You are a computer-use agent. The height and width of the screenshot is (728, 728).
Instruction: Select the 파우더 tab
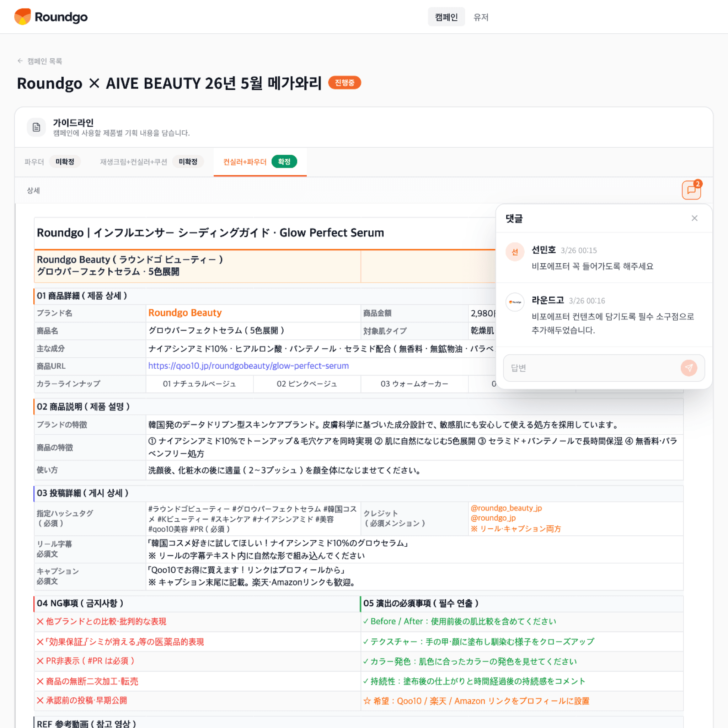[x=52, y=162]
